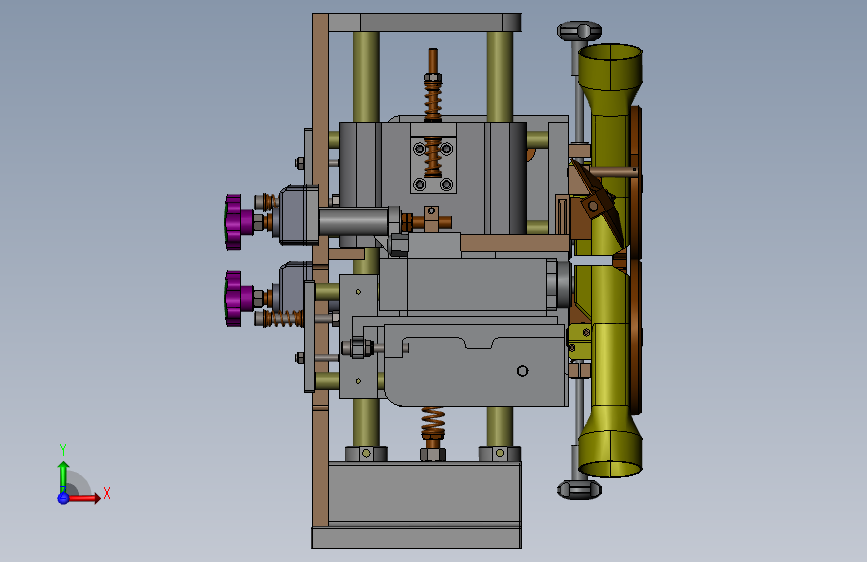
Task: Select the gray hand knob at top right
Action: click(x=579, y=30)
